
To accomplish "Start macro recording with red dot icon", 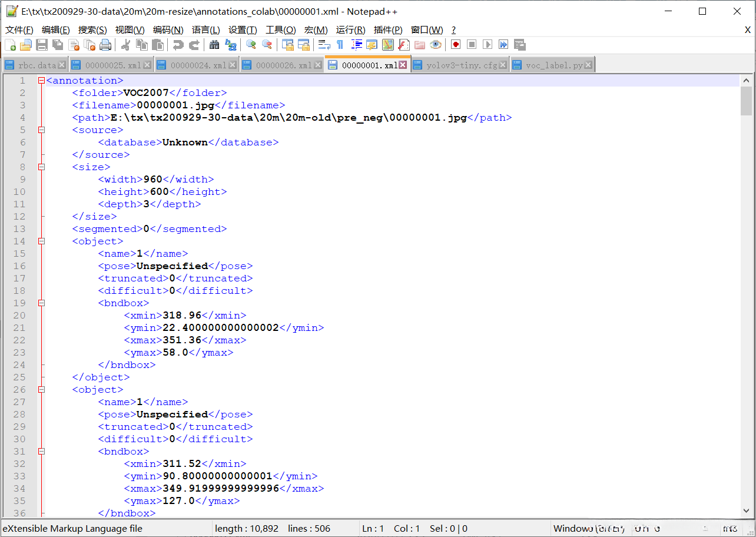I will coord(455,45).
